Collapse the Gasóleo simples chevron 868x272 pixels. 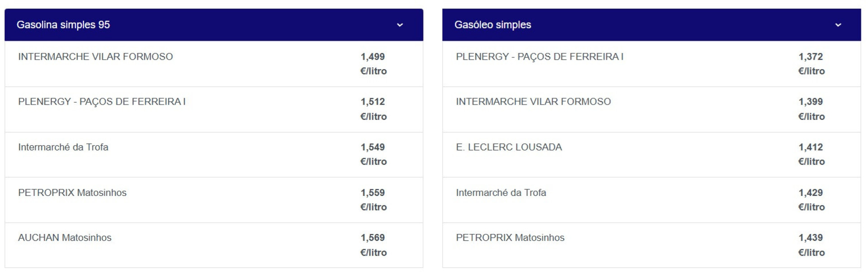click(838, 25)
